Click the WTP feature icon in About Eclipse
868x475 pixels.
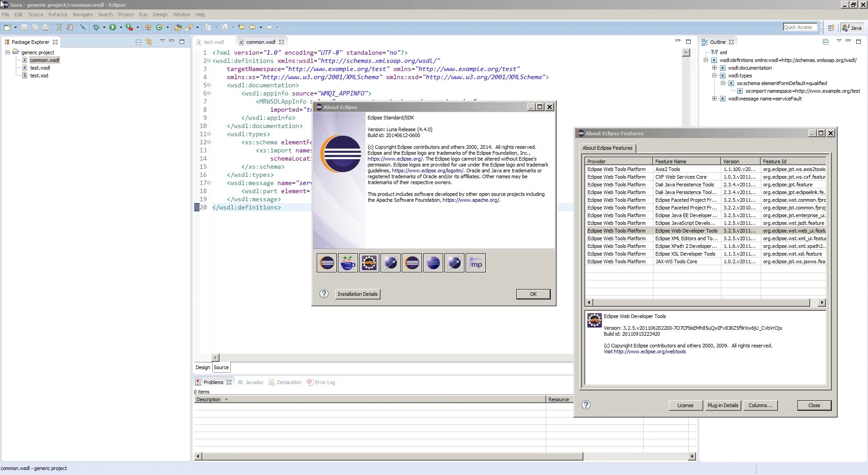369,263
